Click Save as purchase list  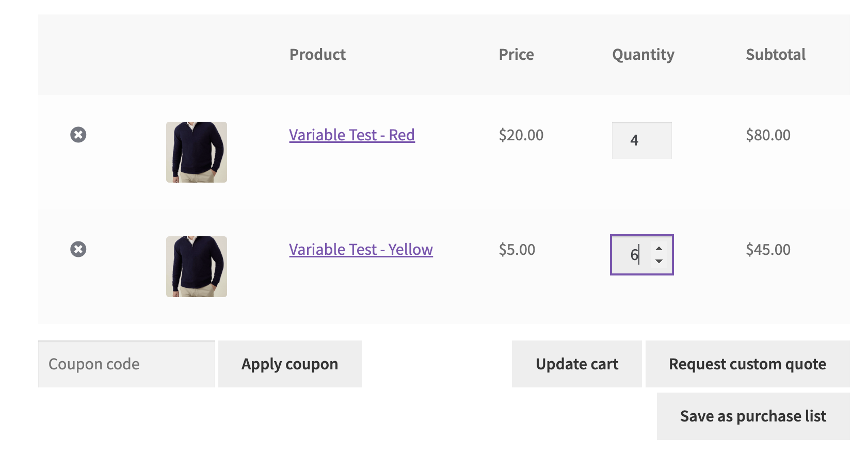[x=753, y=415]
